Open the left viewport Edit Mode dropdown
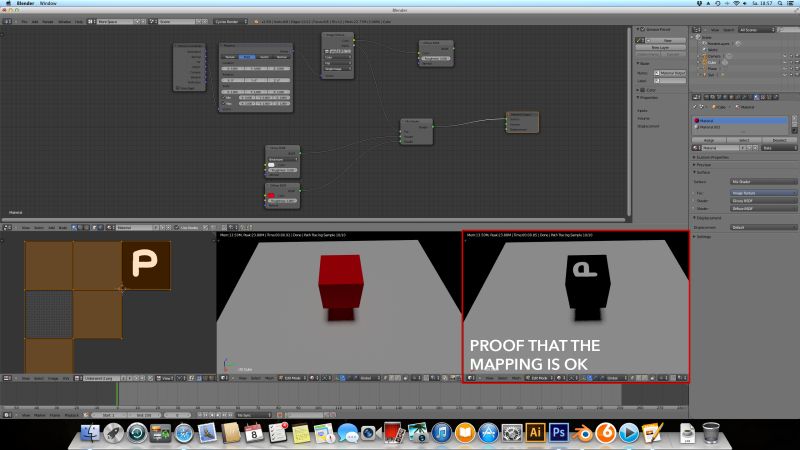This screenshot has height=450, width=800. (x=292, y=378)
